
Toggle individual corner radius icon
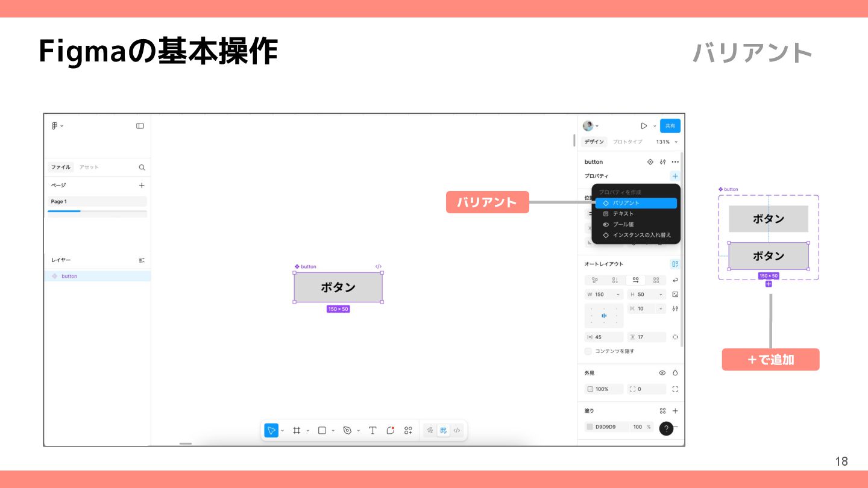(675, 389)
